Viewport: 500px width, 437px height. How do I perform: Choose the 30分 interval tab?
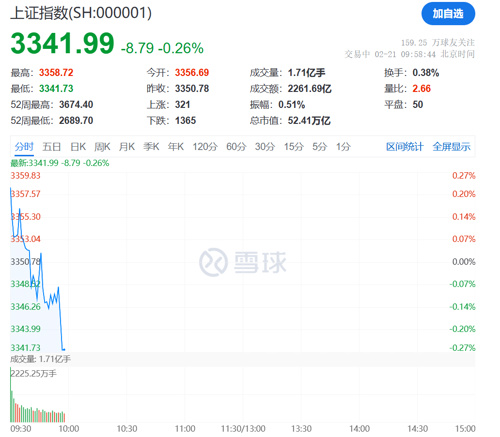coord(265,147)
